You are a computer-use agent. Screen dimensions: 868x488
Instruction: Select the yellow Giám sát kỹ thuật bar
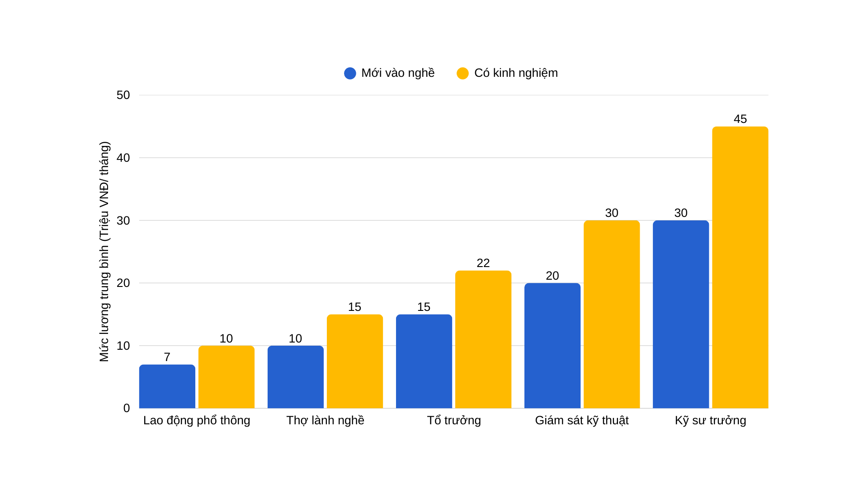[x=612, y=314]
